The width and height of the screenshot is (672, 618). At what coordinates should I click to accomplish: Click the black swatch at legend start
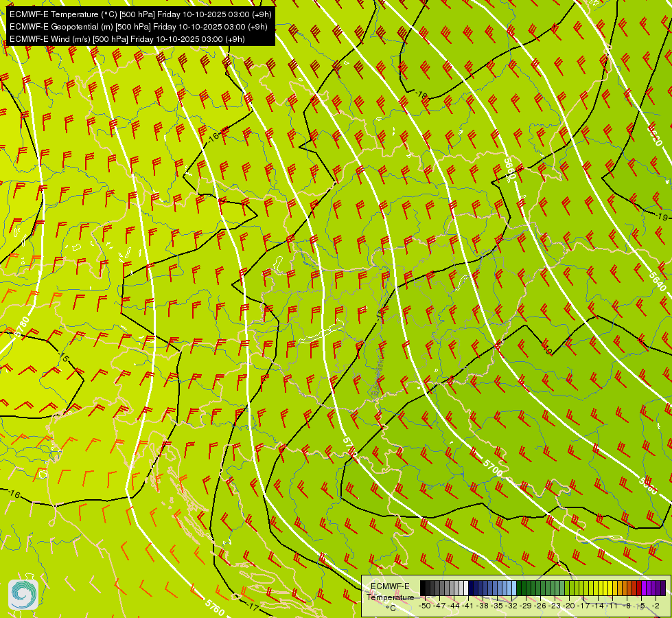tap(423, 588)
